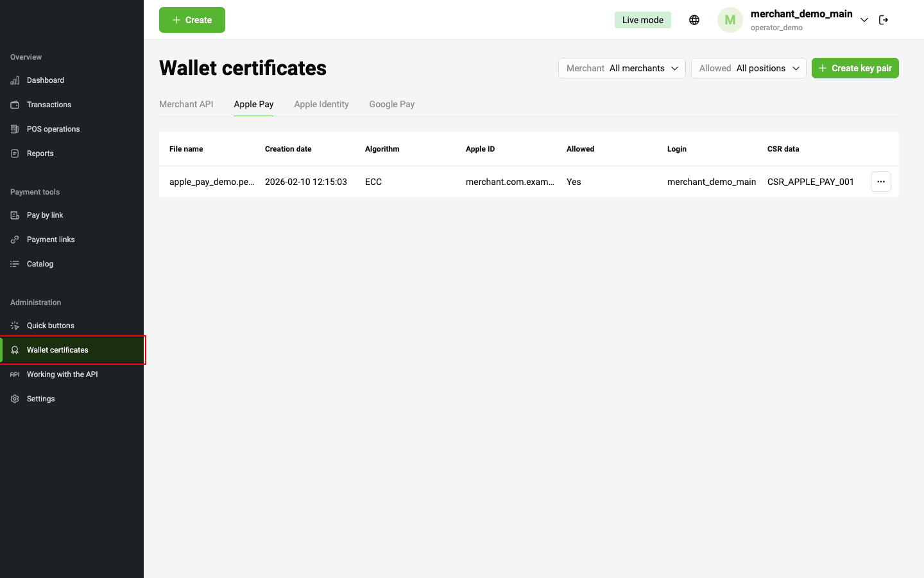Click the logout icon in header
The height and width of the screenshot is (578, 924).
pyautogui.click(x=884, y=20)
